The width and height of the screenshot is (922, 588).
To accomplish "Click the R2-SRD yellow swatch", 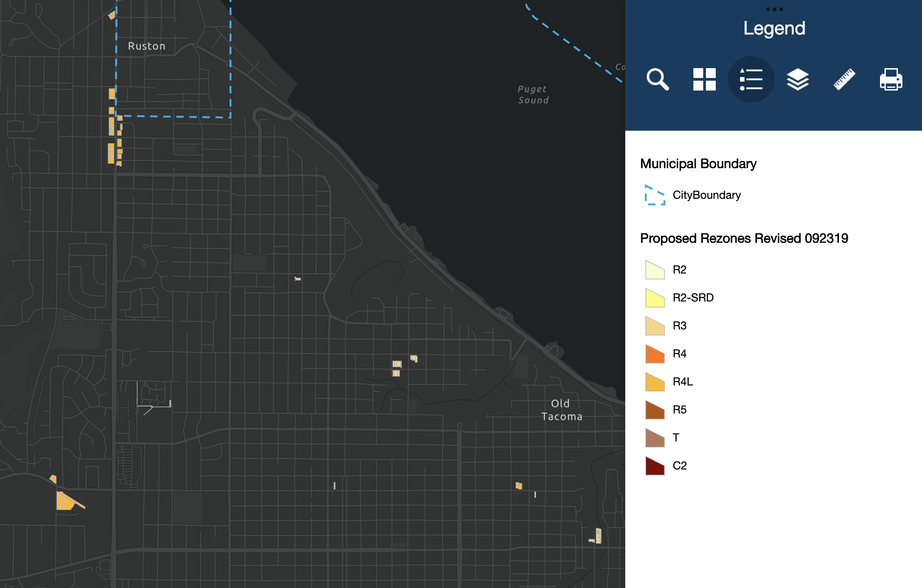I will [655, 298].
